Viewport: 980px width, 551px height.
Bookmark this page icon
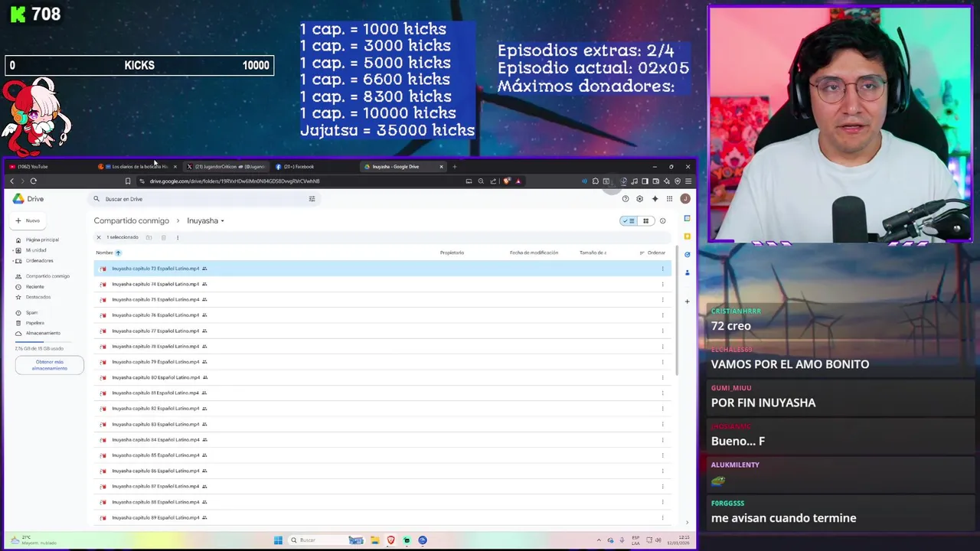(x=127, y=181)
